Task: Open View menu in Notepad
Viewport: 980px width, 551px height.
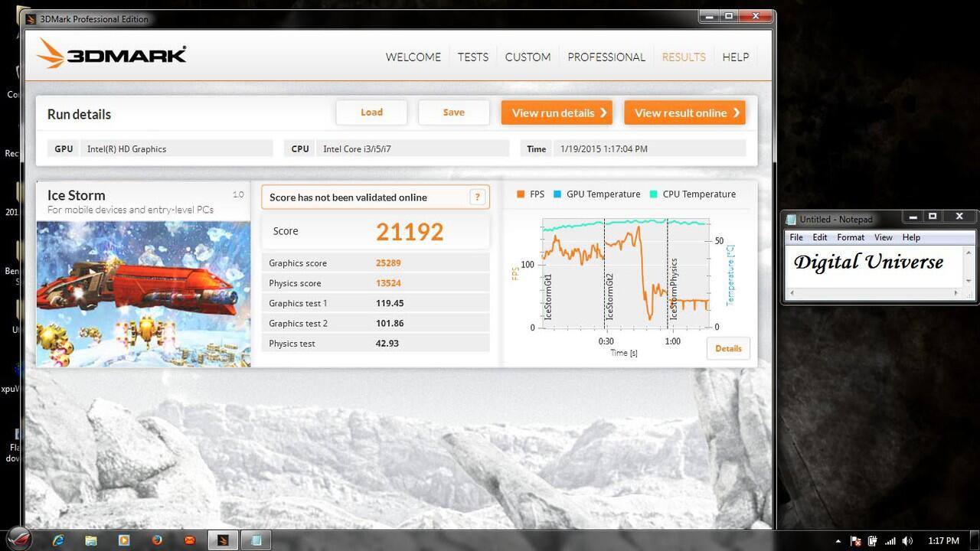Action: pos(884,237)
